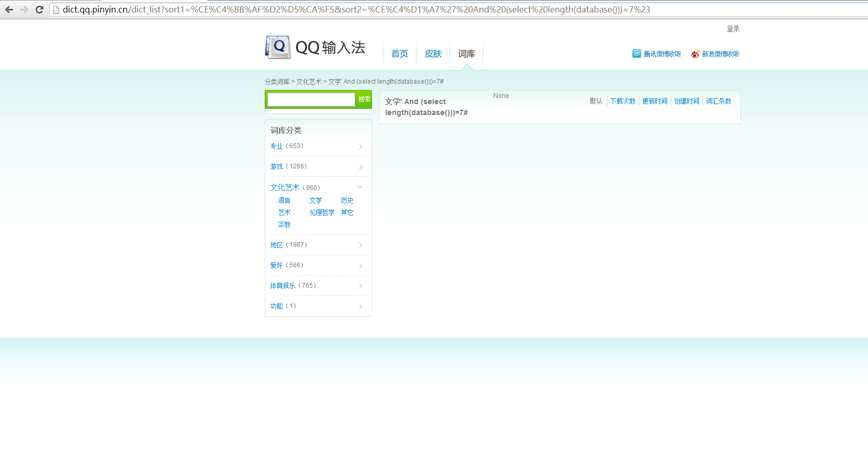The height and width of the screenshot is (465, 868).
Task: Open the 体育娱乐 category link
Action: pos(283,286)
